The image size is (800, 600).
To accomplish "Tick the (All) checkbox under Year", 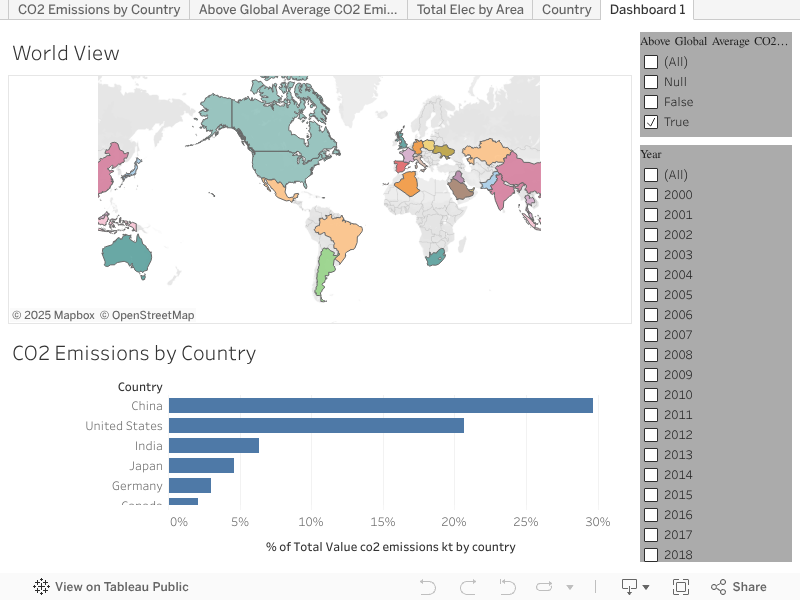I will coord(651,175).
